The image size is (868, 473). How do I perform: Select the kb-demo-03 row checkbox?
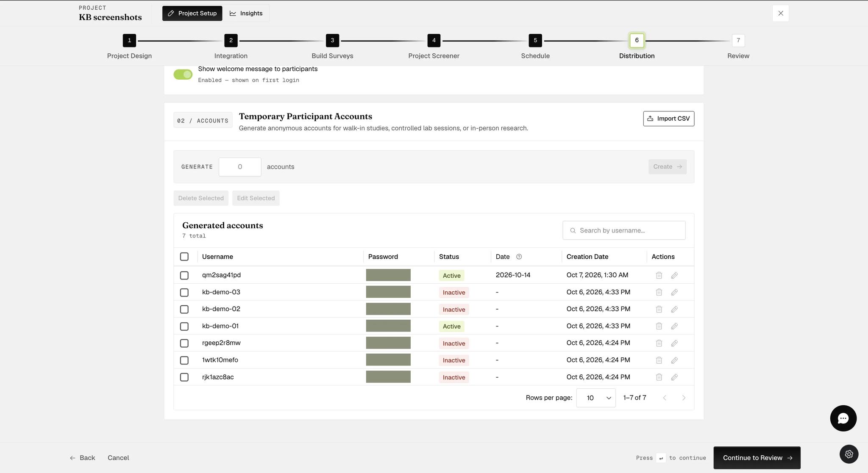click(184, 292)
